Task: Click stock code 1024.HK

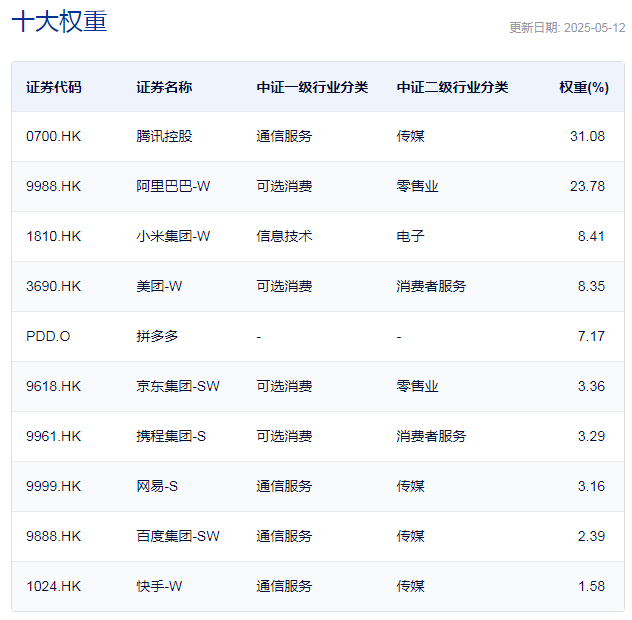Action: [x=54, y=586]
